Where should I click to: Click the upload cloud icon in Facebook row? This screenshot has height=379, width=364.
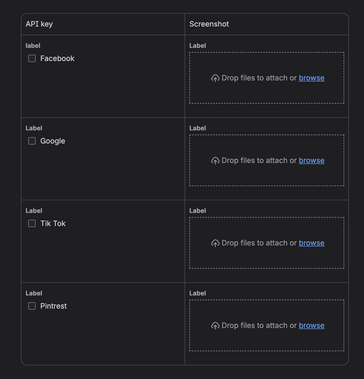click(215, 78)
